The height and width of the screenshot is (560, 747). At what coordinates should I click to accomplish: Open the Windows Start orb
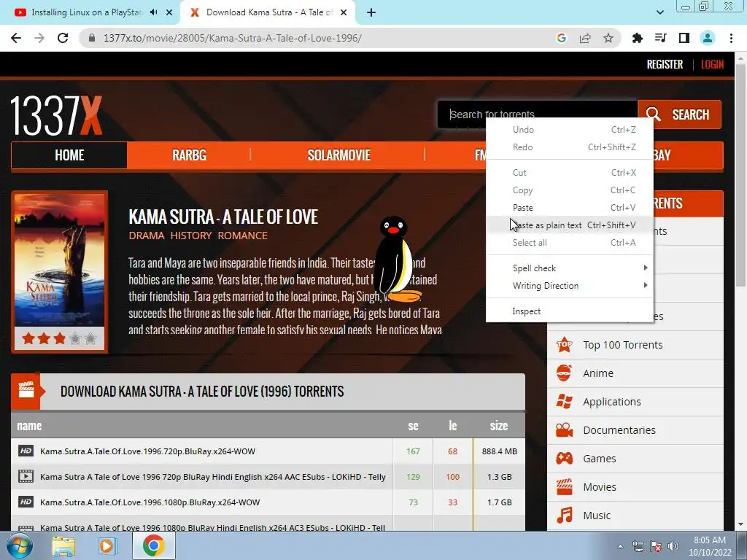(x=20, y=545)
